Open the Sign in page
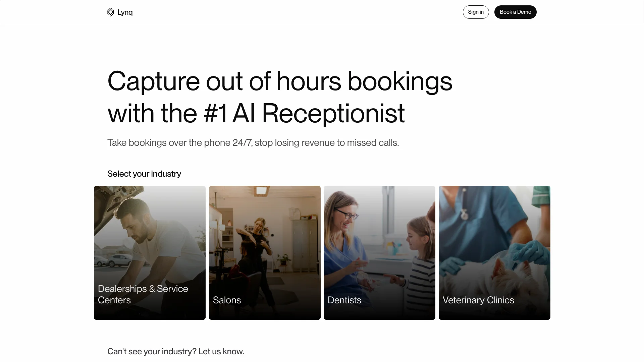This screenshot has width=644, height=362. coord(476,12)
